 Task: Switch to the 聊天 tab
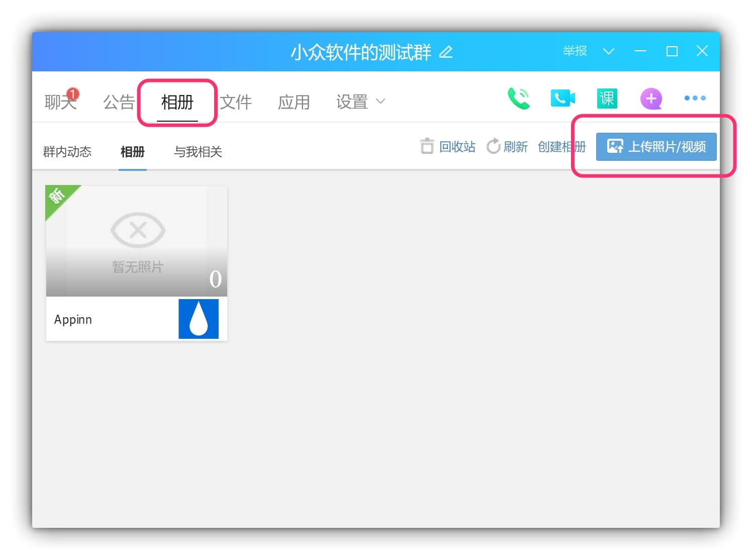[x=60, y=102]
